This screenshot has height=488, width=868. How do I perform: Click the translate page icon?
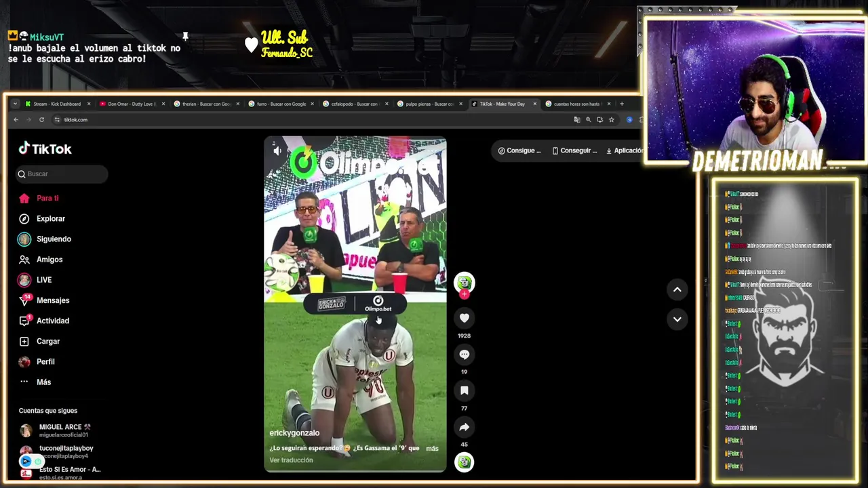coord(577,119)
